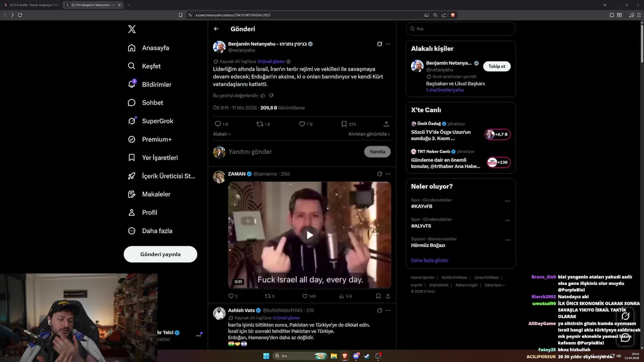Open Brave Shields icon
The height and width of the screenshot is (362, 644).
tap(452, 15)
